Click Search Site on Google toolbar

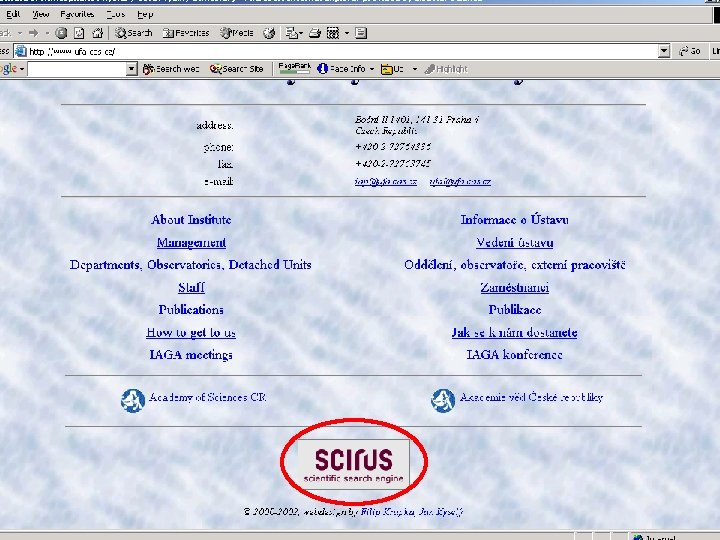tap(236, 69)
